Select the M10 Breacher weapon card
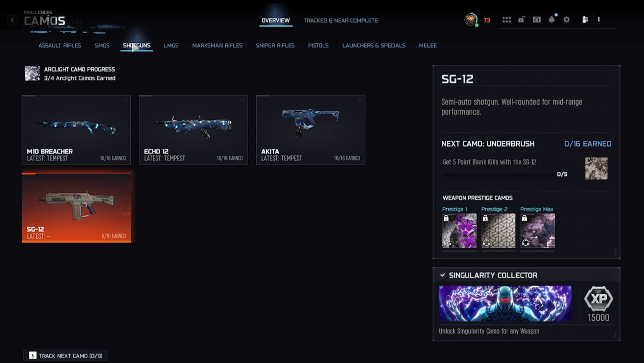644x363 pixels. (76, 130)
